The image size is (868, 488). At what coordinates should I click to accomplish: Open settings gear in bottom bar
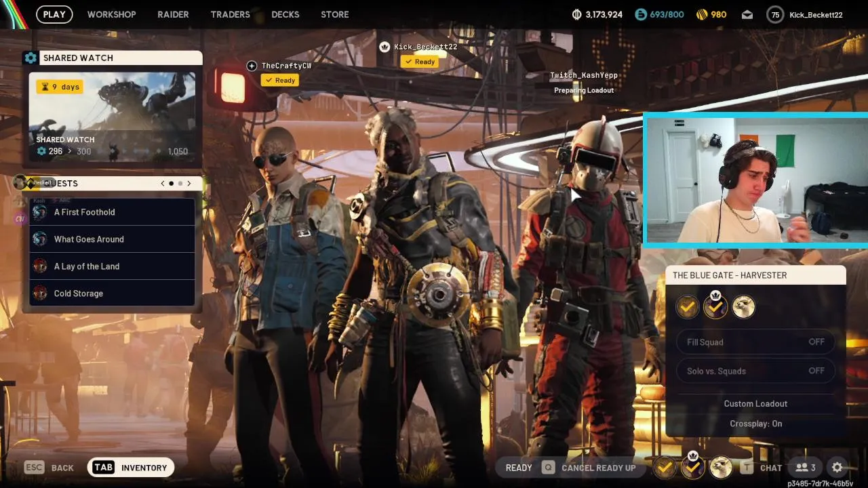click(x=837, y=467)
